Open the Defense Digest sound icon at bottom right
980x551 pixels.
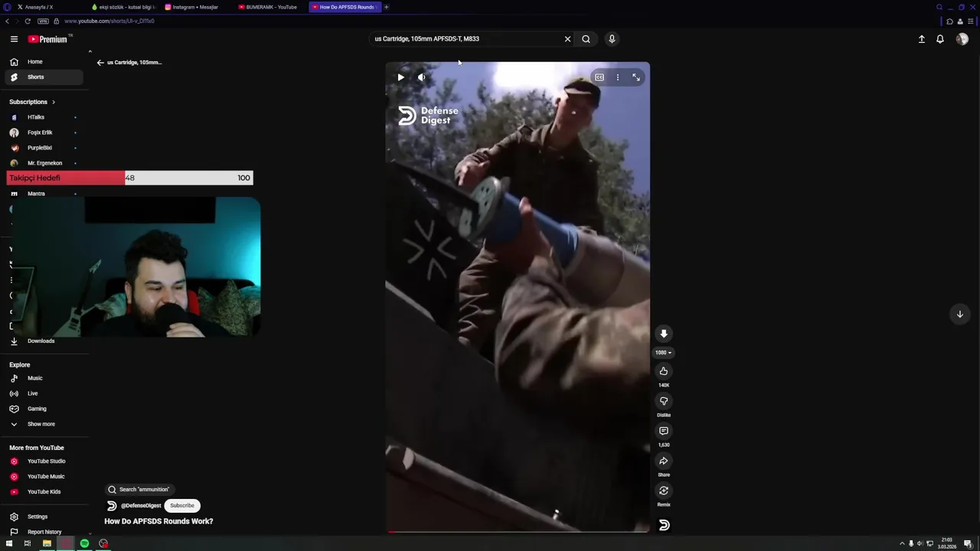tap(664, 525)
